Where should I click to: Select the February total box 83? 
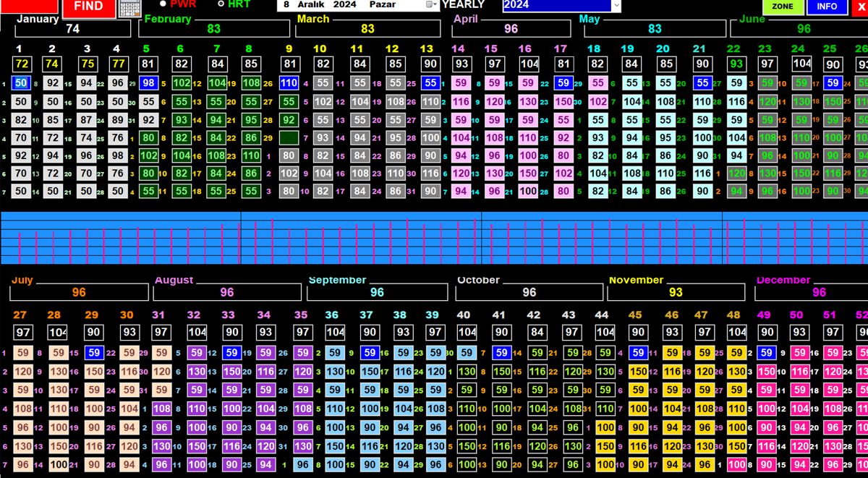(x=213, y=29)
